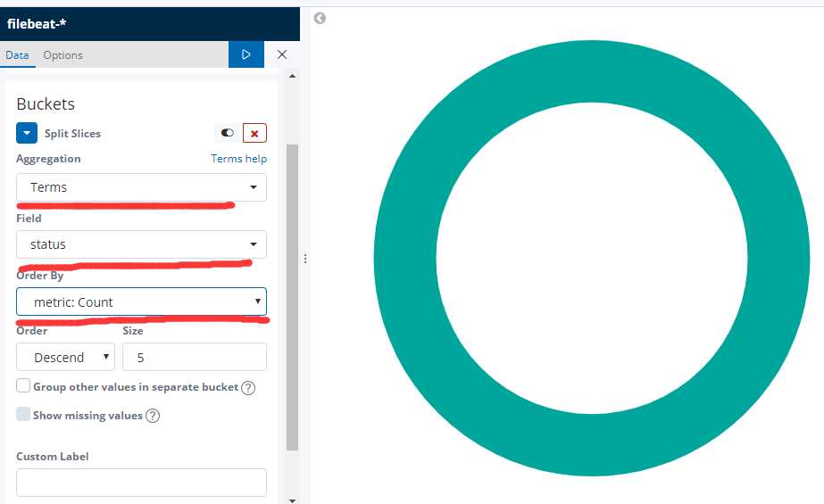Open the Aggregation Terms dropdown

(x=141, y=187)
